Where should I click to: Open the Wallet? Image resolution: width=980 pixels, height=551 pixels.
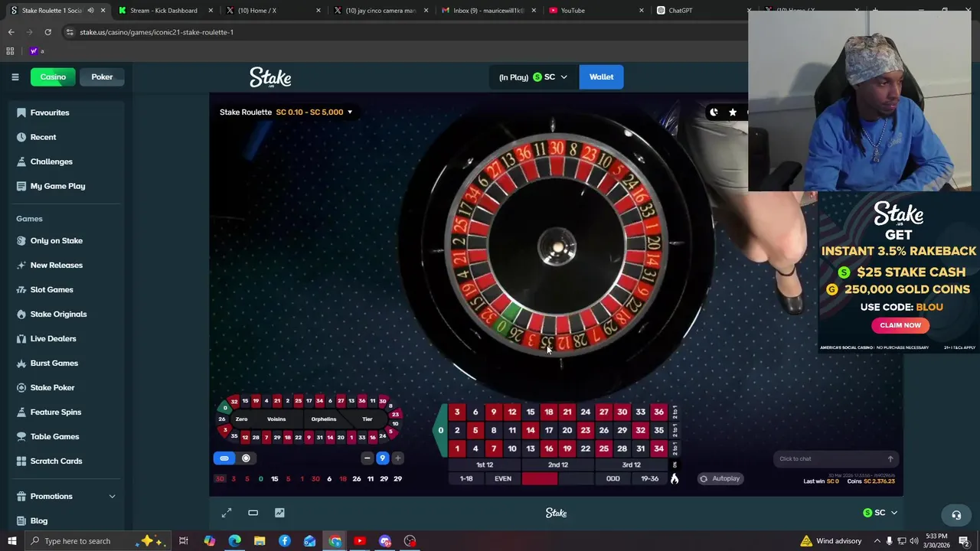pyautogui.click(x=601, y=77)
